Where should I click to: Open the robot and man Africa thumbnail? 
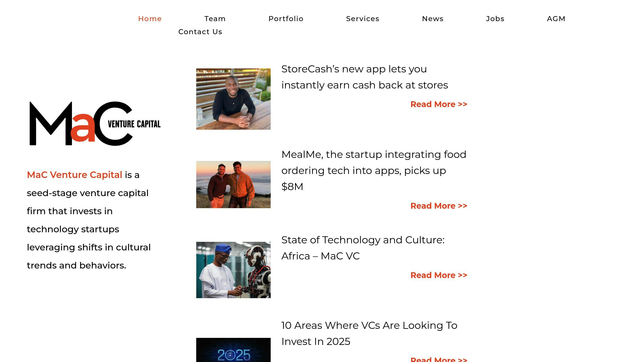point(233,270)
